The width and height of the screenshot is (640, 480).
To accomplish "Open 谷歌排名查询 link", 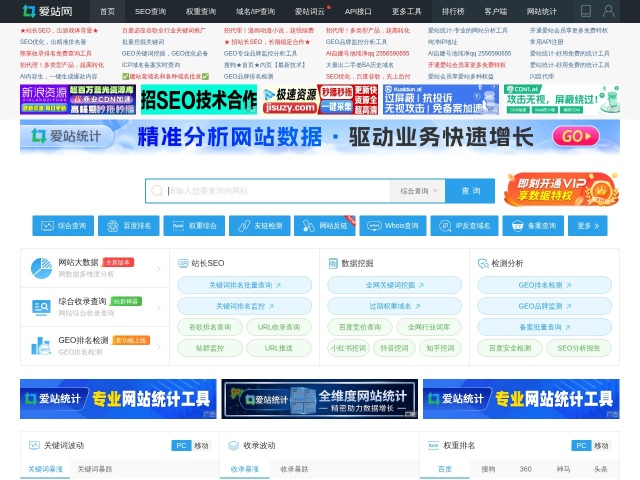I will click(x=210, y=327).
